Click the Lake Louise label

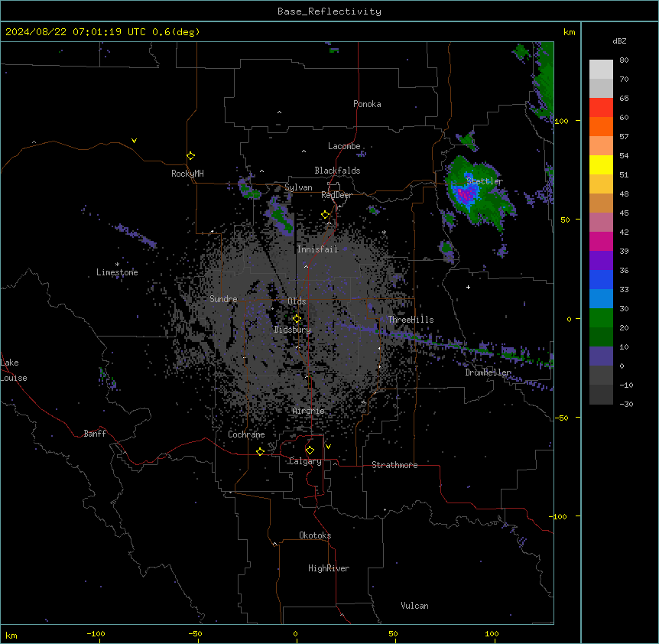point(14,370)
